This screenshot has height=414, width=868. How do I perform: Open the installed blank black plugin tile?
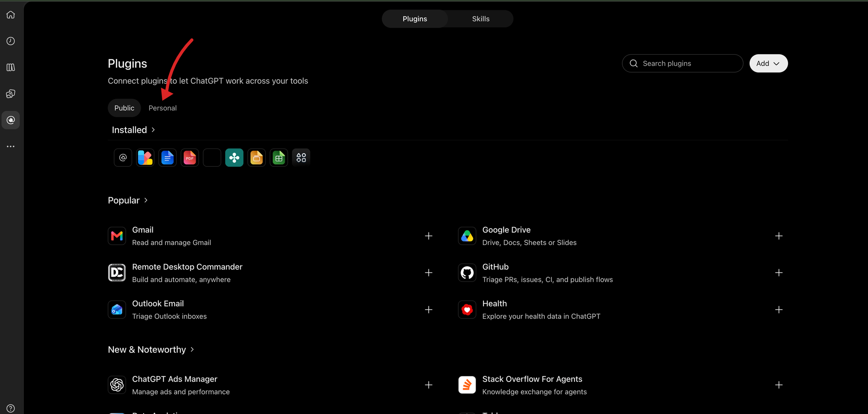click(x=212, y=157)
